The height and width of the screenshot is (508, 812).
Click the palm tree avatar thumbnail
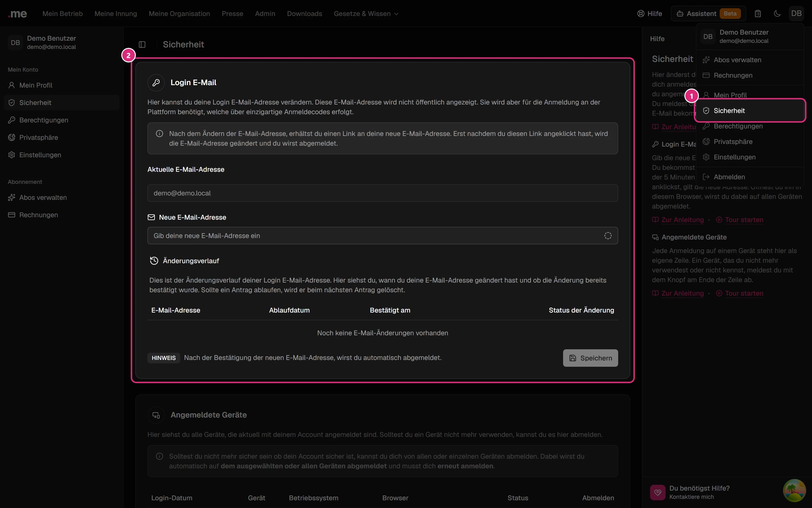(794, 491)
